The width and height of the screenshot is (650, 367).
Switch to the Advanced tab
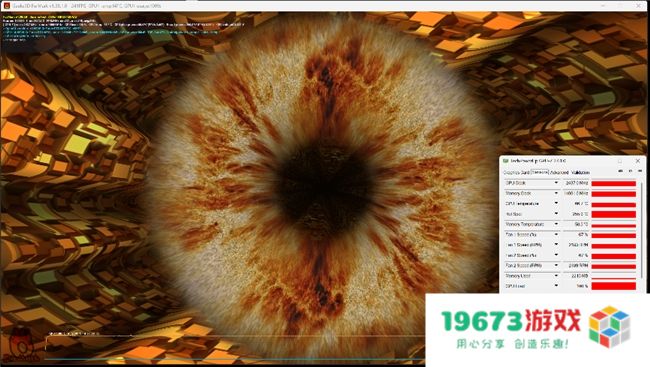pos(559,172)
